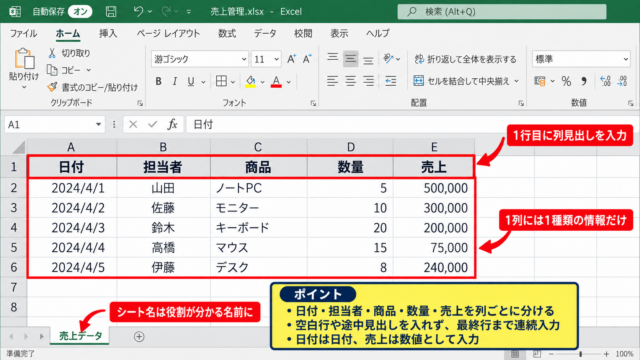Click the add new sheet plus icon
The height and width of the screenshot is (360, 640).
pyautogui.click(x=139, y=337)
